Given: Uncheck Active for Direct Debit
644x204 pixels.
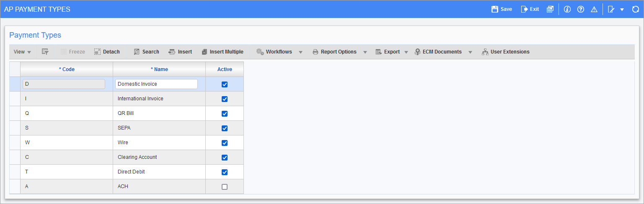Looking at the screenshot, I should click(225, 172).
